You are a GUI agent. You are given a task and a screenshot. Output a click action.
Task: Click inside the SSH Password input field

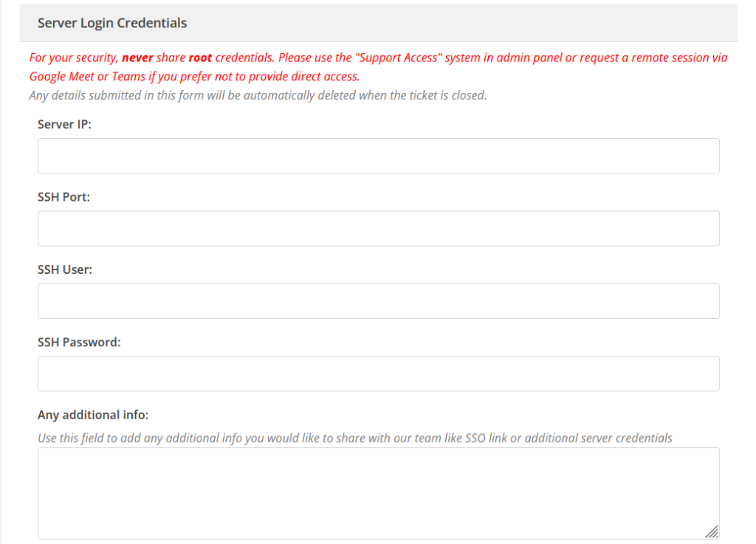tap(378, 373)
